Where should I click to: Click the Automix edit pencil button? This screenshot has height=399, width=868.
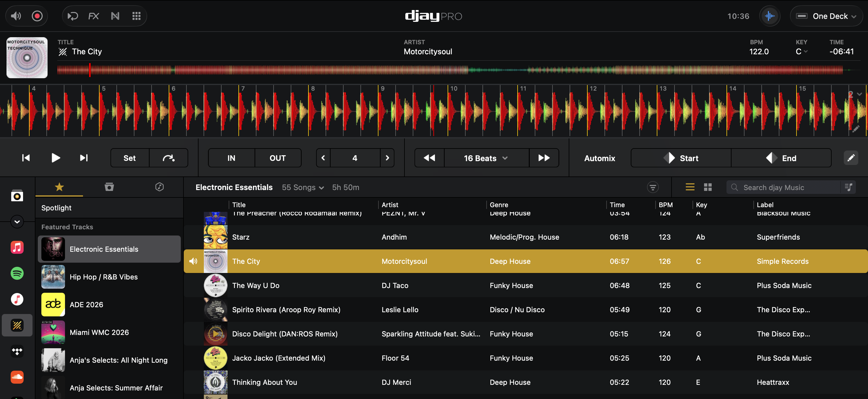(x=851, y=158)
